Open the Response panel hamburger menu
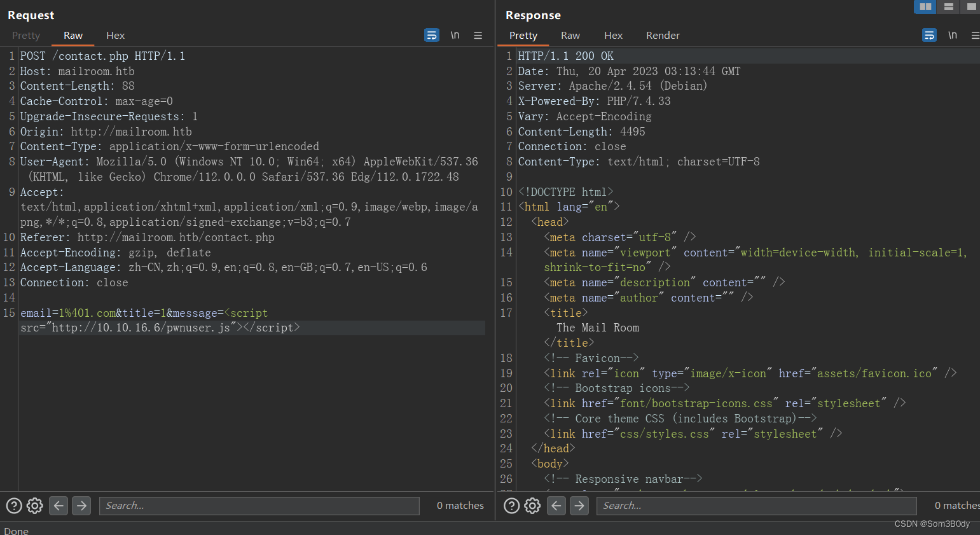The width and height of the screenshot is (980, 535). tap(975, 36)
